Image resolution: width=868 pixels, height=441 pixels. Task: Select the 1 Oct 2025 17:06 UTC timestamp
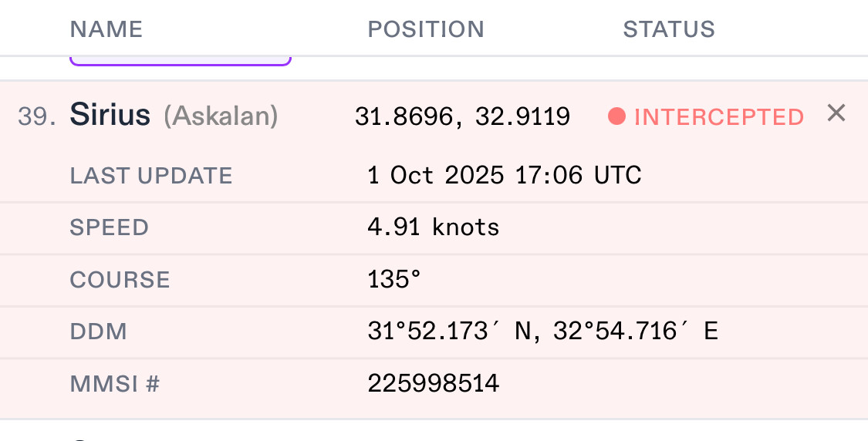tap(504, 176)
